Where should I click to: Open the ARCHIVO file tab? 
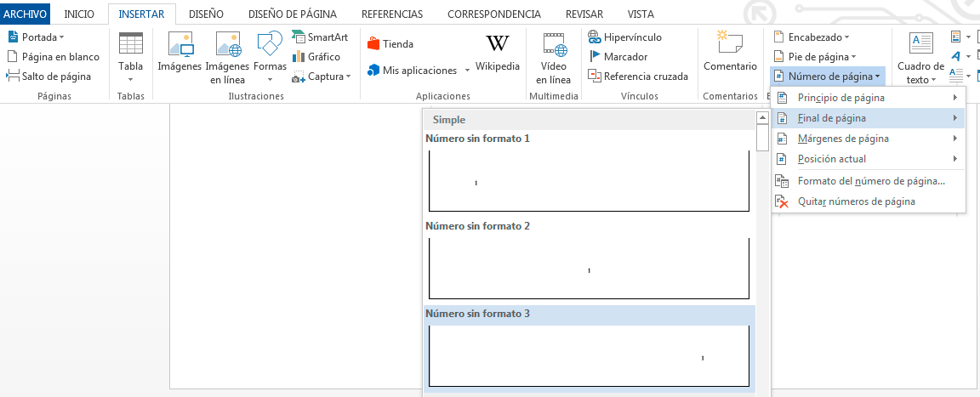25,14
